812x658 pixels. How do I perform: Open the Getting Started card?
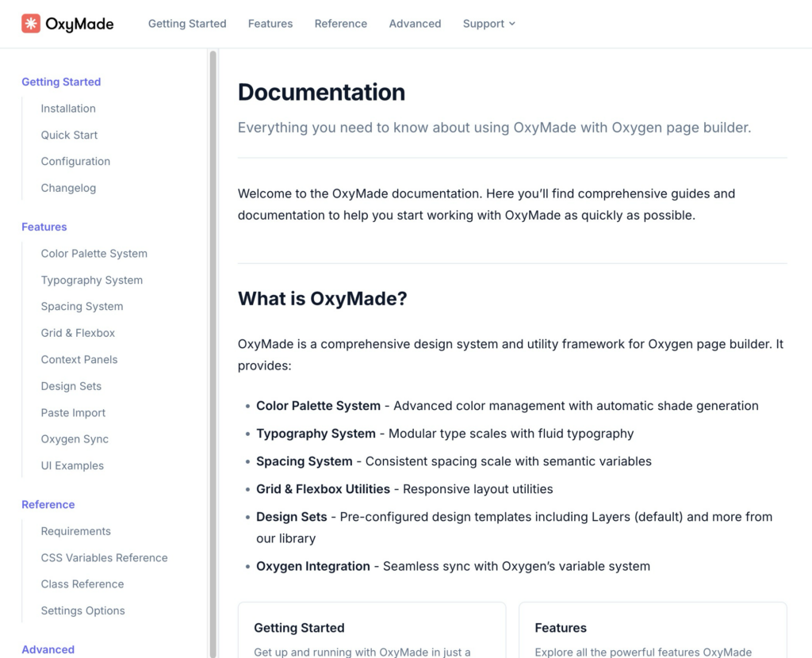tap(372, 630)
